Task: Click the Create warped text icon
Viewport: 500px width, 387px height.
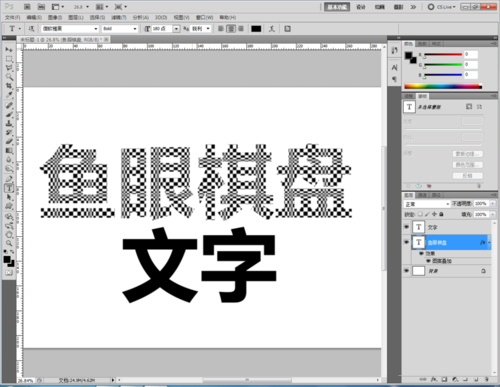Action: coord(272,29)
